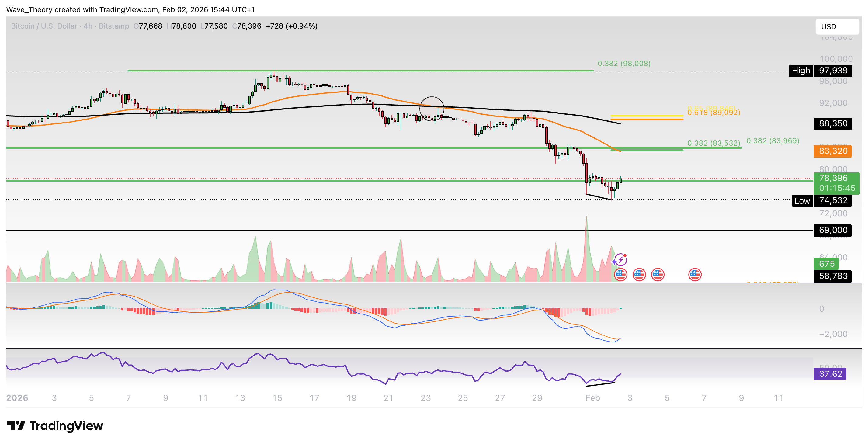868x444 pixels.
Task: Click the 4h timeframe label in the header
Action: pos(88,26)
